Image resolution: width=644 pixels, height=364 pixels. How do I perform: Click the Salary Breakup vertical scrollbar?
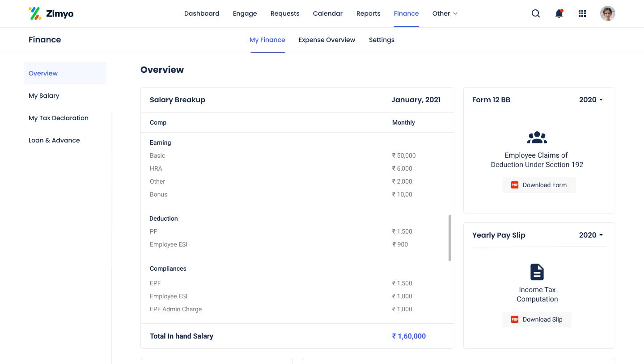point(449,238)
